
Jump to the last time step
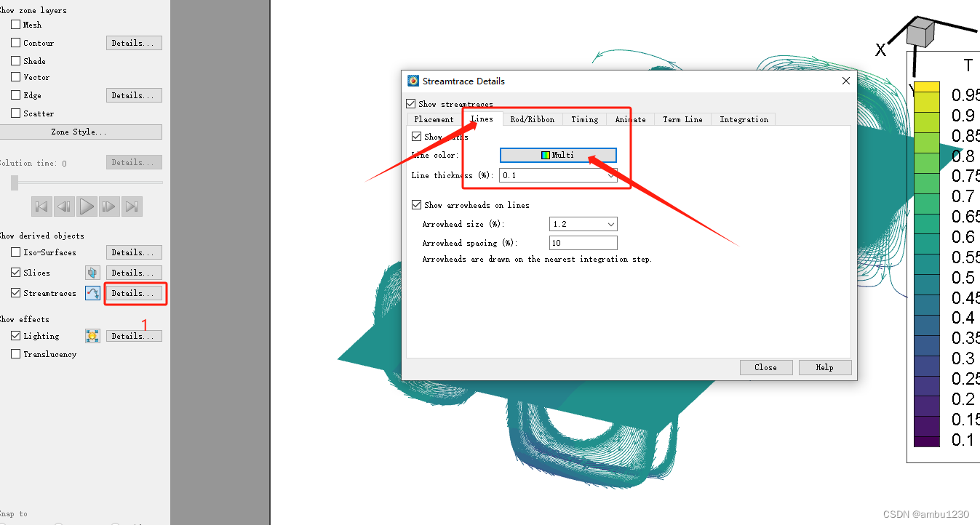coord(132,207)
